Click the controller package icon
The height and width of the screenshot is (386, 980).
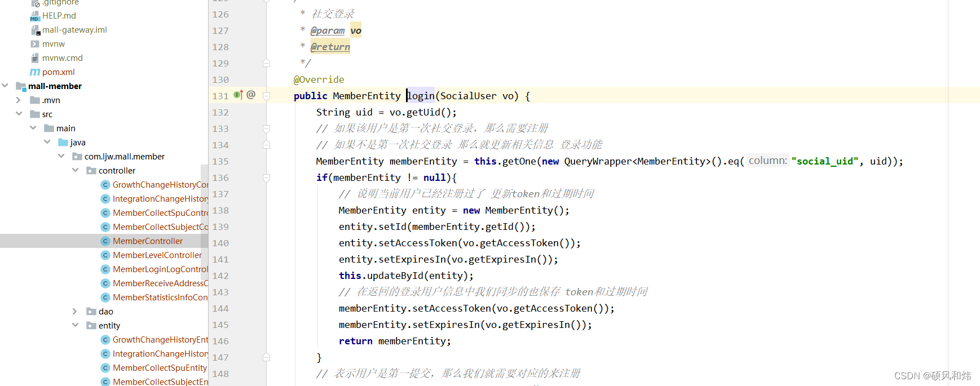pyautogui.click(x=91, y=171)
